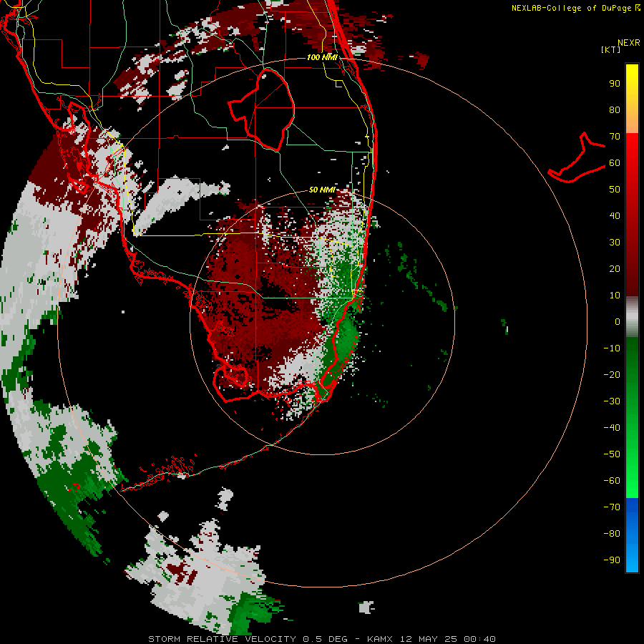This screenshot has height=644, width=644.
Task: Click the NEXR label at top right
Action: pos(629,43)
